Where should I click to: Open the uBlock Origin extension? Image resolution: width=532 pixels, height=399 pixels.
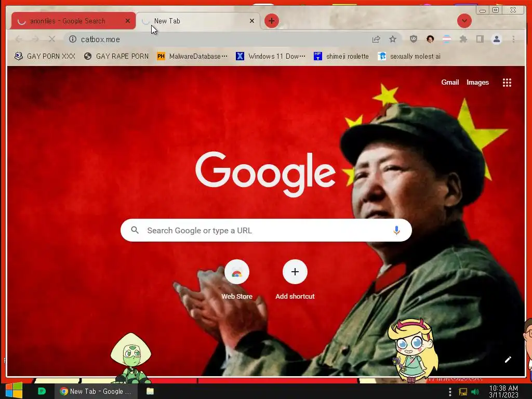[x=413, y=39]
